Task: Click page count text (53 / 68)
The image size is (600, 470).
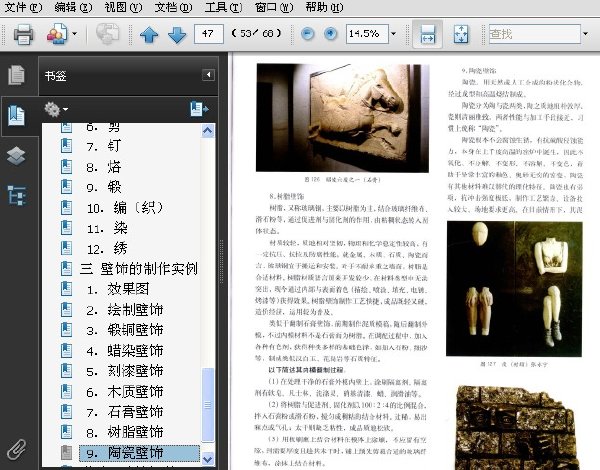Action: click(256, 34)
